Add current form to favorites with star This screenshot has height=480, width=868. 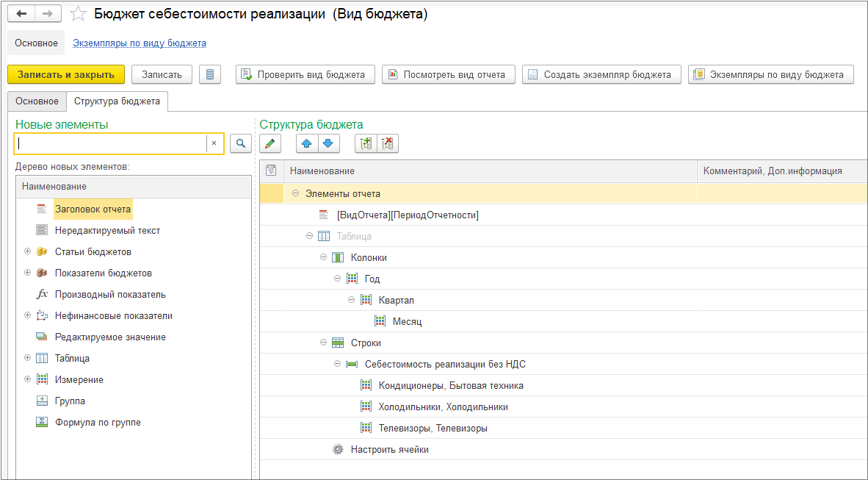[x=78, y=14]
